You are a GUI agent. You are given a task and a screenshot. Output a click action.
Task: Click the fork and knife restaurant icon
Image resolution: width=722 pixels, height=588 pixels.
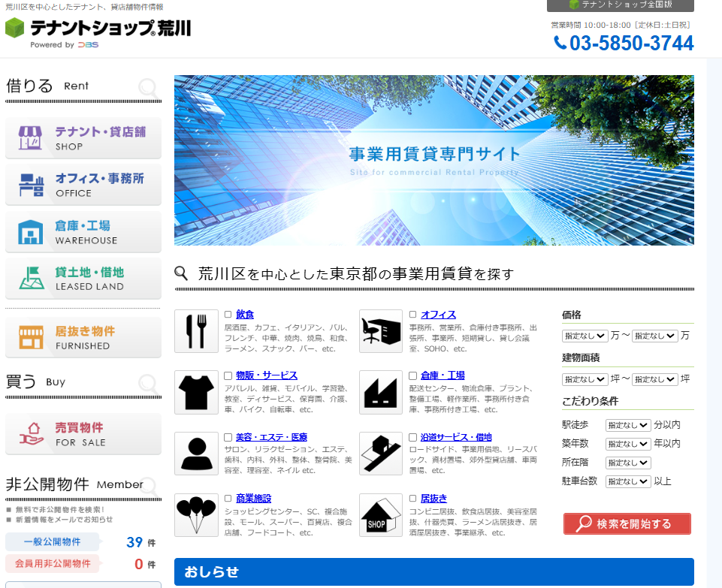coord(196,331)
